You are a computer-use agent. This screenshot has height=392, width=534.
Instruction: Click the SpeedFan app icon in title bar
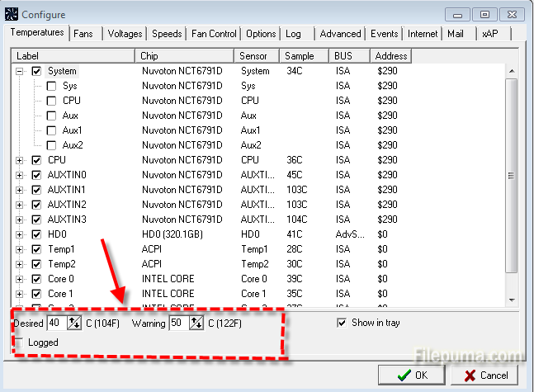point(12,14)
